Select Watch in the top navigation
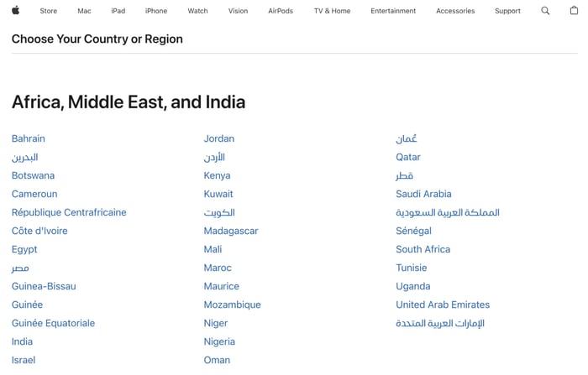This screenshot has width=588, height=375. [x=197, y=11]
